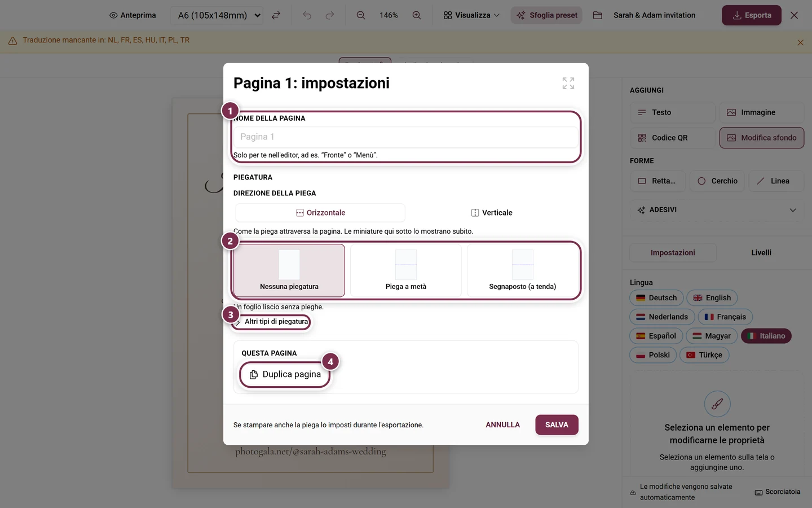Choose the Piega a metà option

coord(406,270)
